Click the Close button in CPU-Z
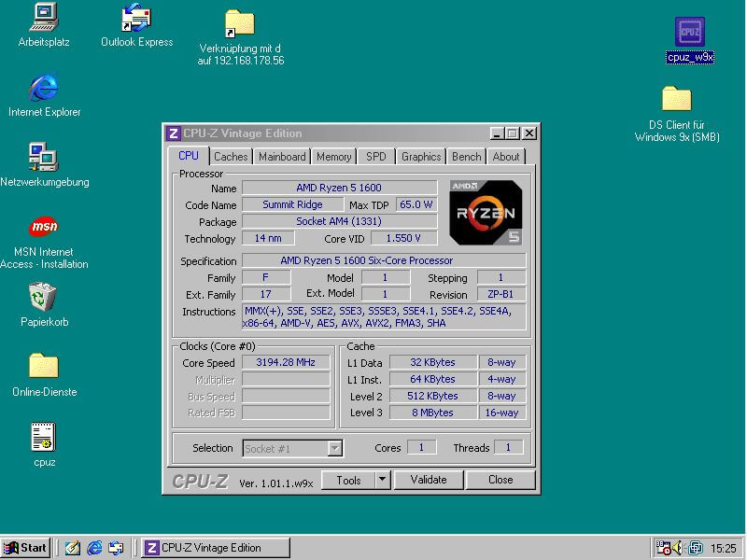The width and height of the screenshot is (747, 560). [500, 480]
